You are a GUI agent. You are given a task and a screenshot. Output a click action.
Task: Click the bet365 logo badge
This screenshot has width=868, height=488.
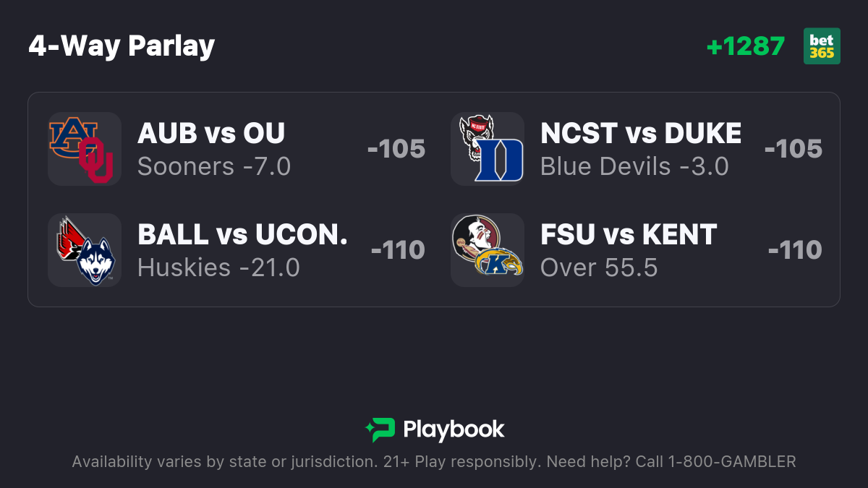click(822, 46)
